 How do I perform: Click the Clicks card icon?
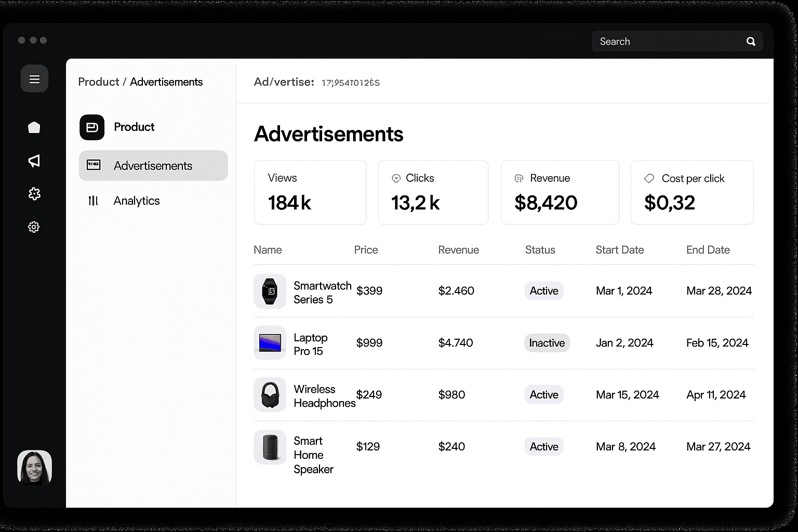pyautogui.click(x=396, y=178)
